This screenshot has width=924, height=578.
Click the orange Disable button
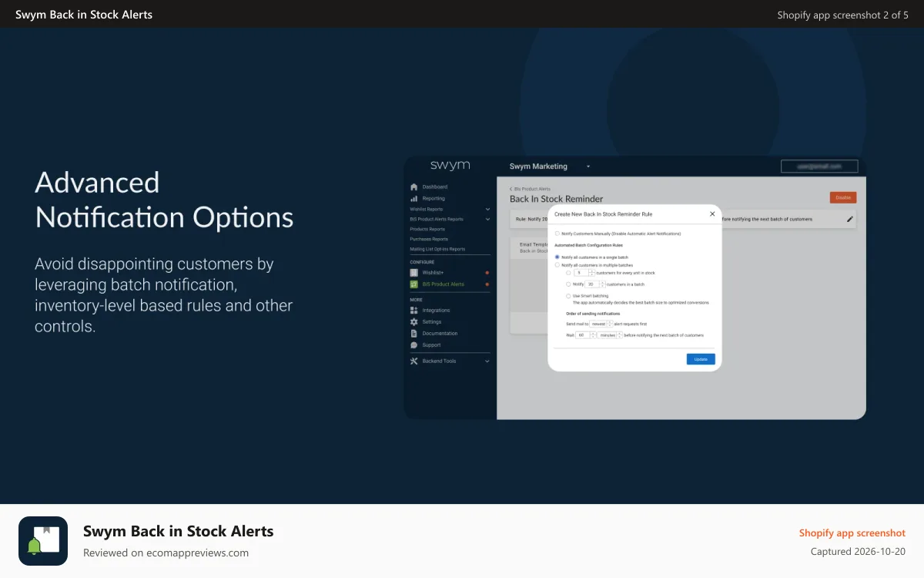tap(843, 197)
